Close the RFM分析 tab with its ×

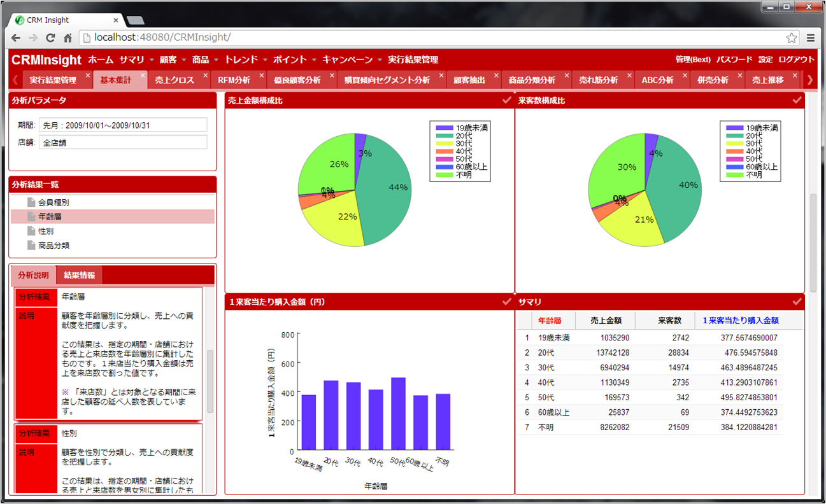(261, 75)
